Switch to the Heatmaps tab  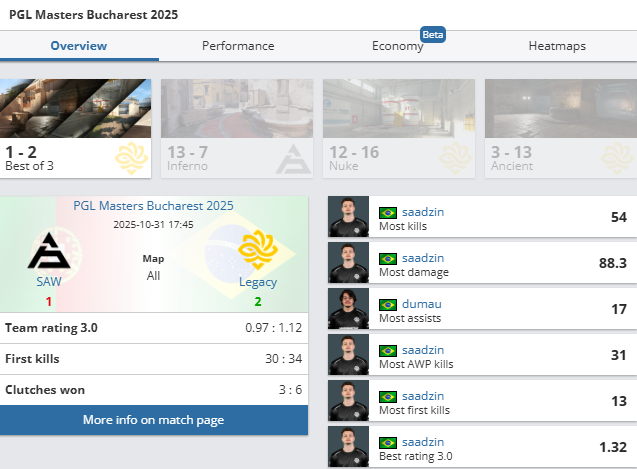pyautogui.click(x=557, y=46)
